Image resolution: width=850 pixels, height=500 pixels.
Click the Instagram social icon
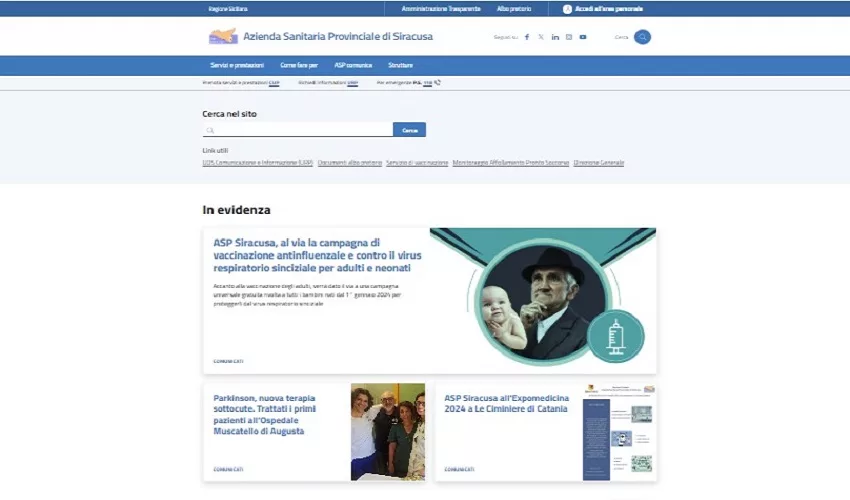pyautogui.click(x=569, y=37)
